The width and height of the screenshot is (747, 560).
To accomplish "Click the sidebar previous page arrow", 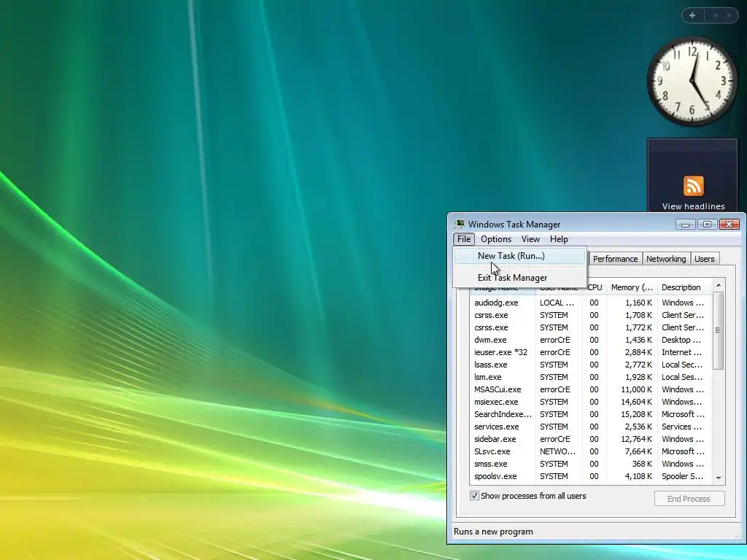I will (715, 15).
